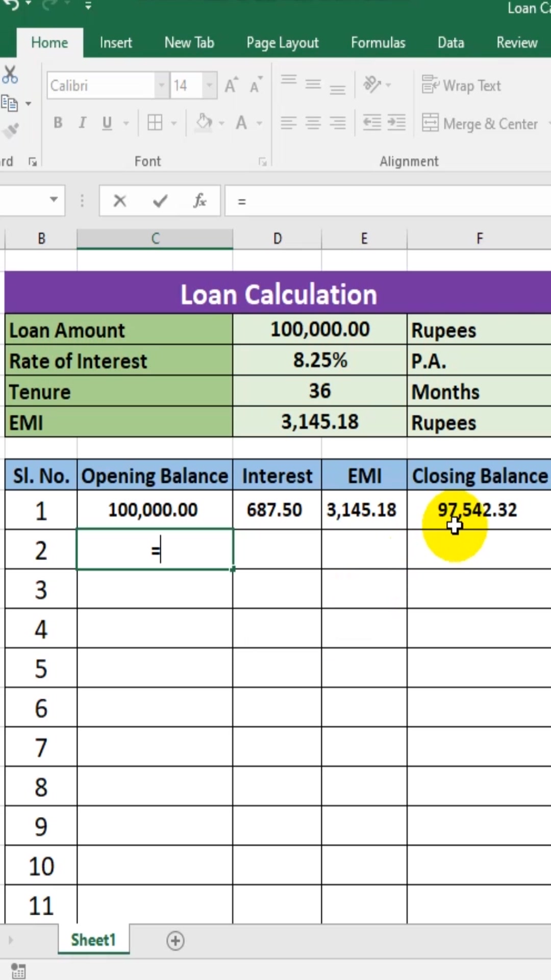The image size is (551, 980).
Task: Open Orientation dropdown arrow
Action: click(388, 85)
